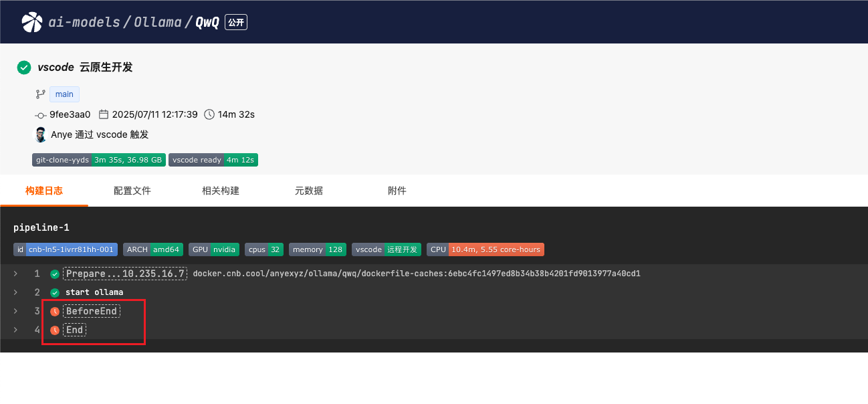Click the clock icon next to 14m 32s

pos(209,114)
